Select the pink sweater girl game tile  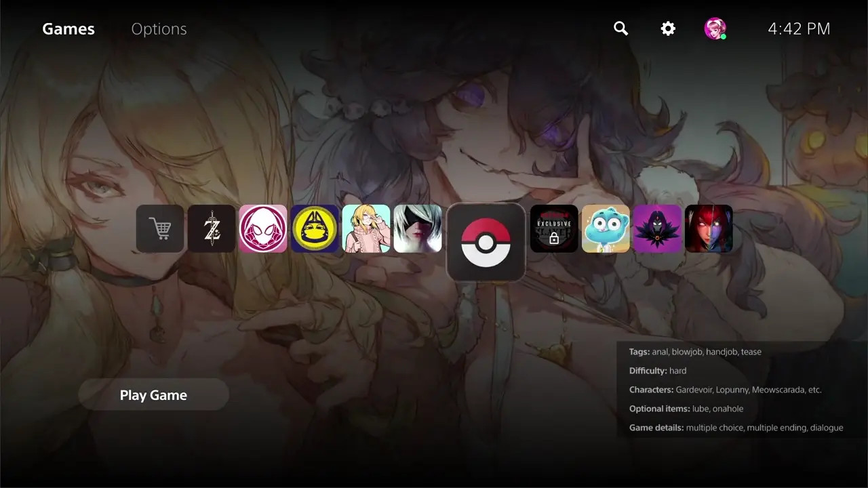(366, 228)
